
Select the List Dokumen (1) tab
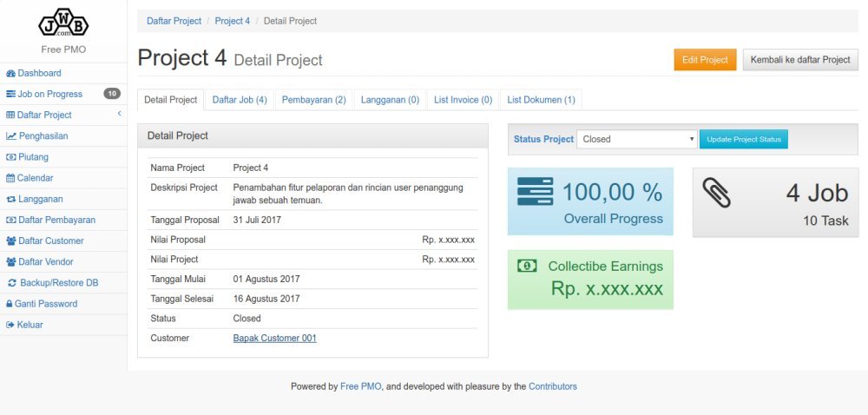tap(541, 100)
